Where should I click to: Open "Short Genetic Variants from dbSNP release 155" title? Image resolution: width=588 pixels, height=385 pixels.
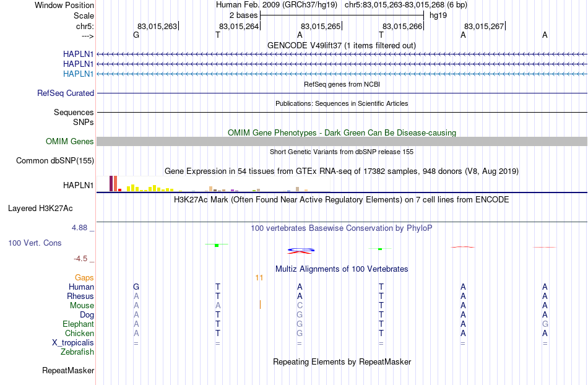click(x=342, y=152)
